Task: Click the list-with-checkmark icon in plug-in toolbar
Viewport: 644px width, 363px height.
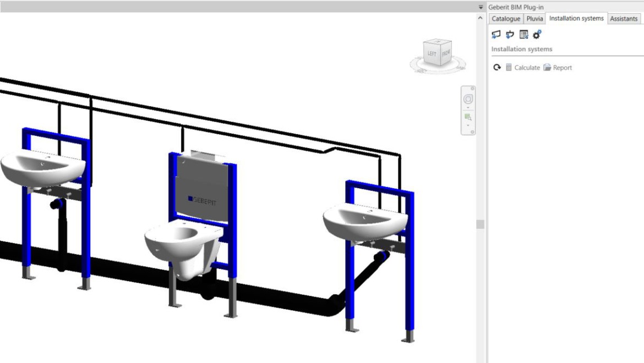Action: pos(523,35)
